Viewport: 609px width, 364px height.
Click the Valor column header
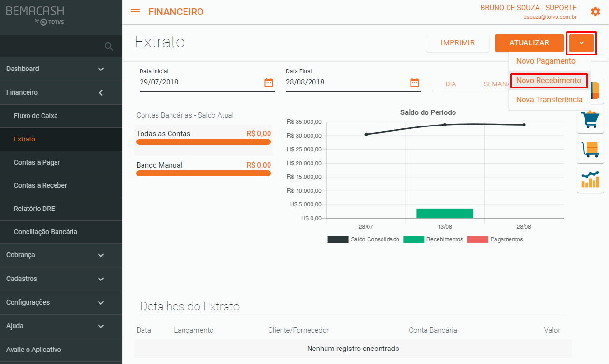pyautogui.click(x=552, y=330)
